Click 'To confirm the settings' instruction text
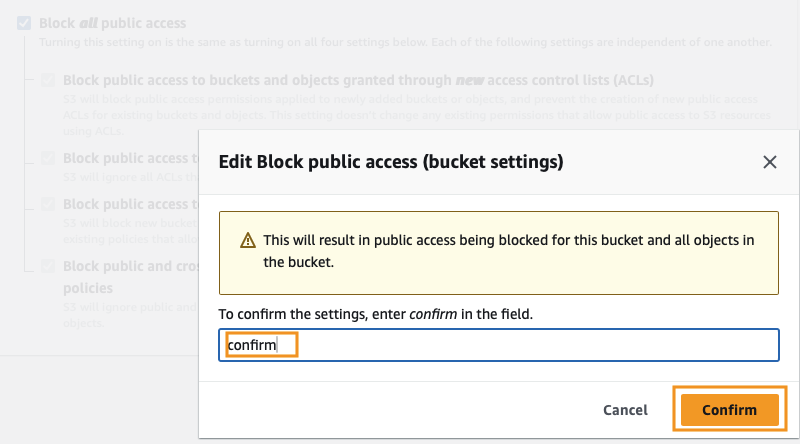800x444 pixels. 376,314
